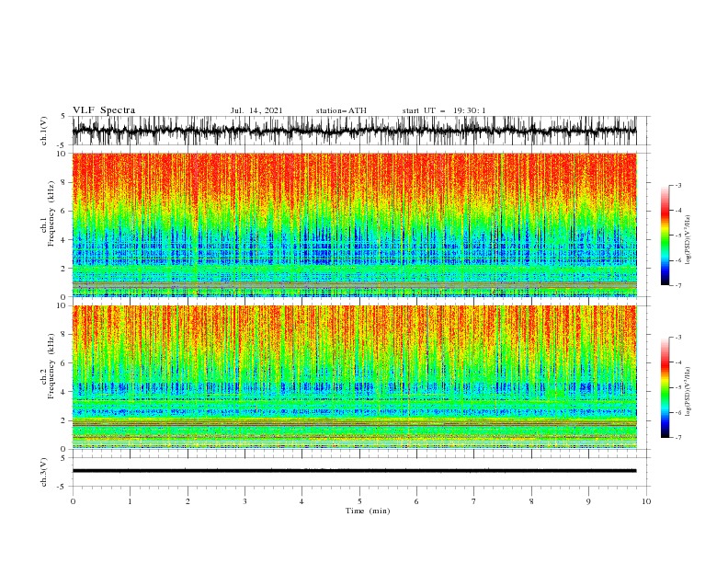This screenshot has height=563, width=728.
Task: Click inside the ch.1 voltage waveform trace
Action: click(x=354, y=131)
